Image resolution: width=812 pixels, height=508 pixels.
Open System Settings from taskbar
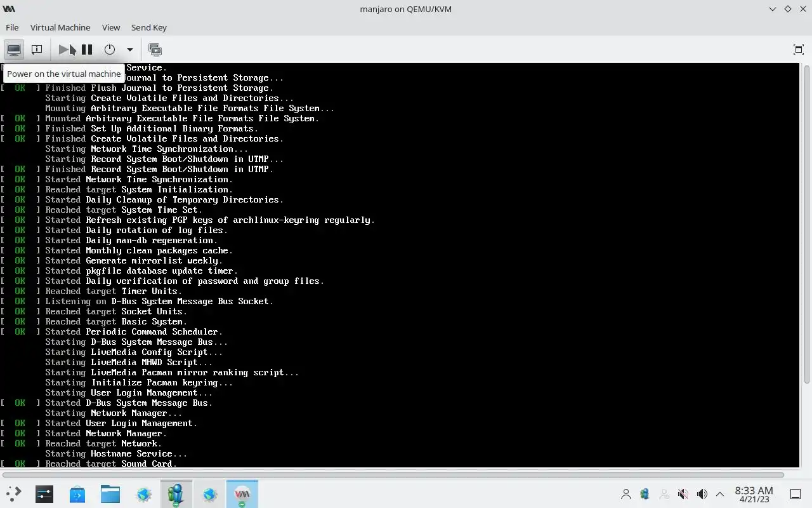click(44, 494)
